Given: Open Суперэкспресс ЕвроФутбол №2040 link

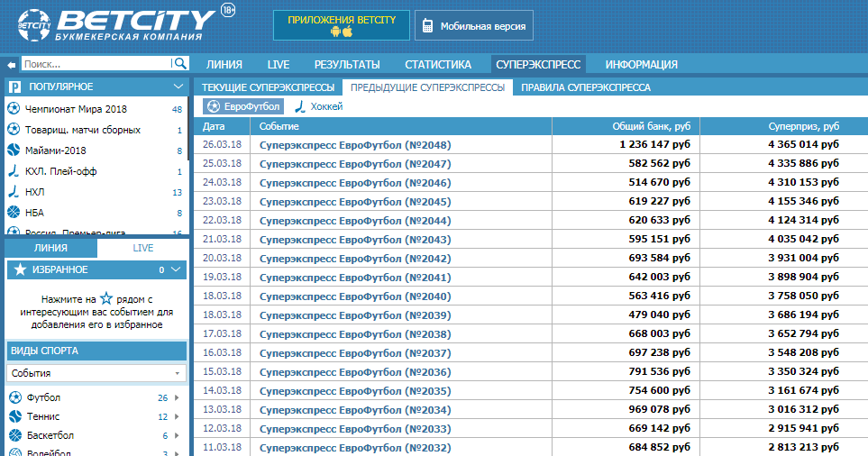Looking at the screenshot, I should click(355, 296).
